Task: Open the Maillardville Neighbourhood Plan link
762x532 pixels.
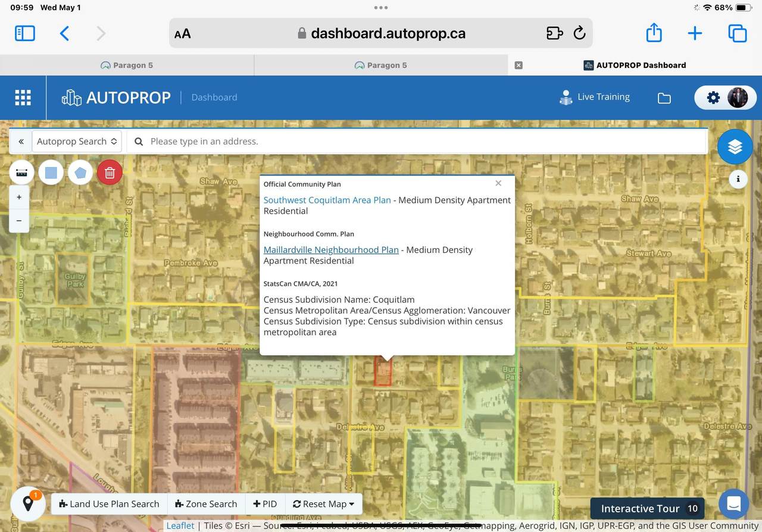Action: (331, 250)
